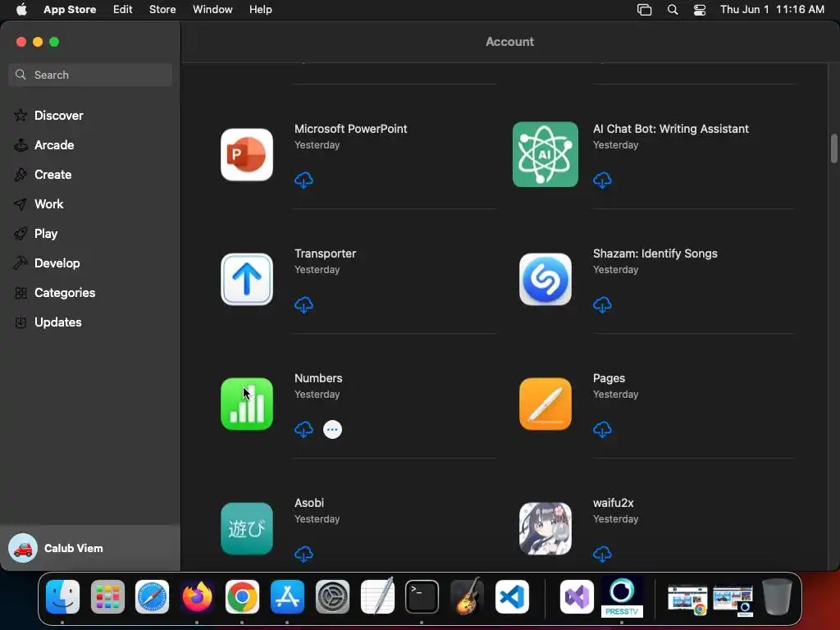The image size is (840, 630).
Task: Click the AI Chat Bot: Writing Assistant title
Action: (671, 129)
